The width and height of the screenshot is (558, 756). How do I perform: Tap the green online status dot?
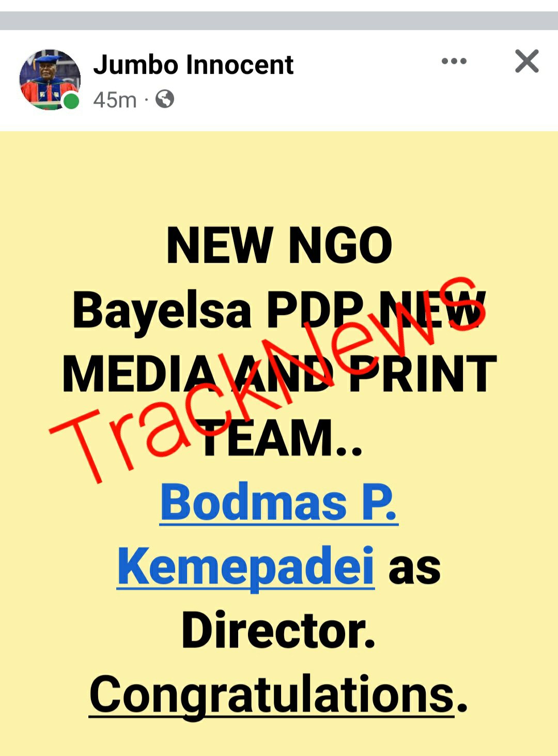[x=71, y=101]
